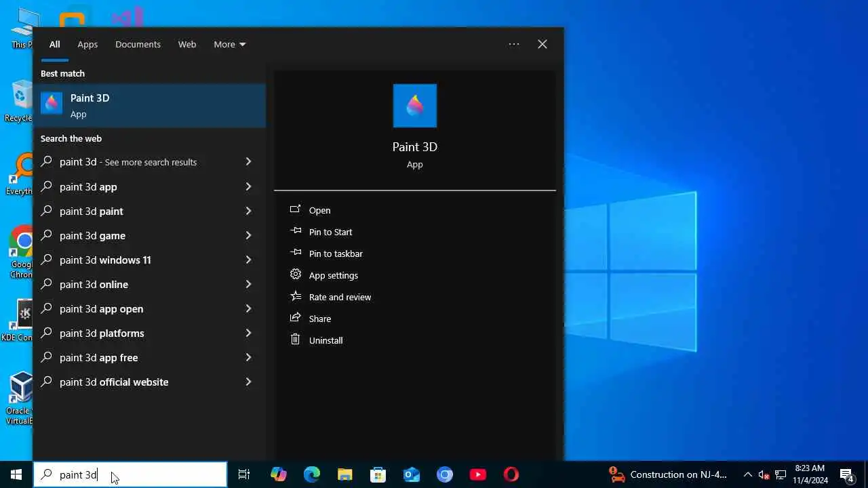Open notification center icon

tap(847, 474)
